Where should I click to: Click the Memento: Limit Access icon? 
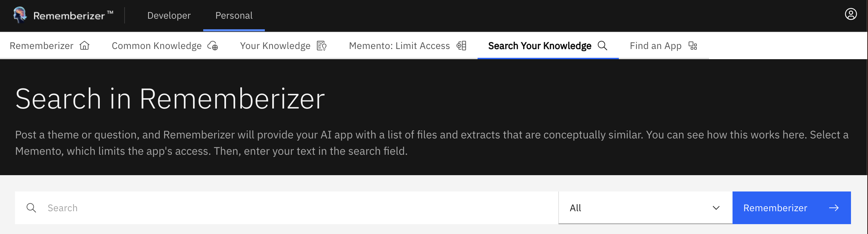pyautogui.click(x=461, y=45)
